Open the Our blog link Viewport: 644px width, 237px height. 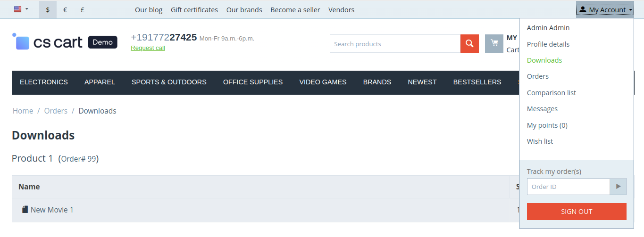pos(149,10)
